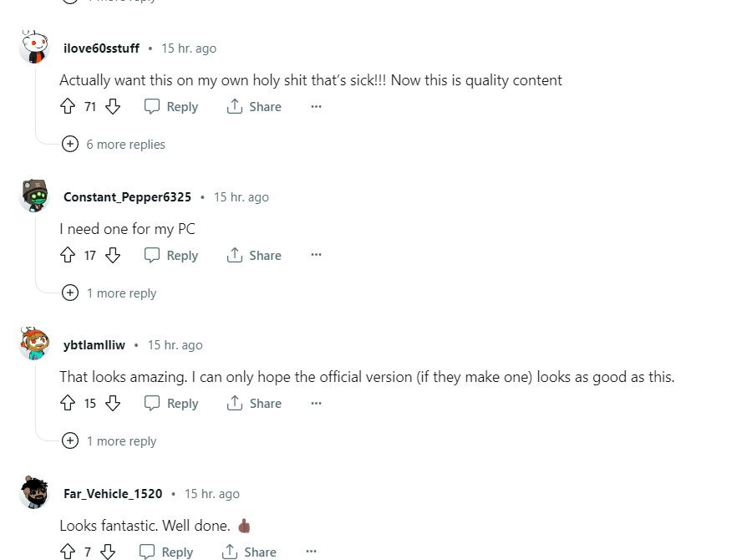Upvote ybtlamlliw's comment
Screen dimensions: 737x560
tap(68, 404)
